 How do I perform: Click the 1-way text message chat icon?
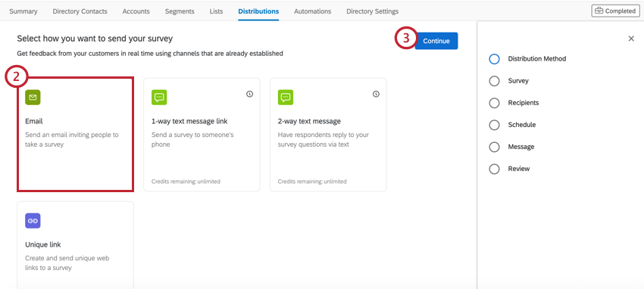159,98
